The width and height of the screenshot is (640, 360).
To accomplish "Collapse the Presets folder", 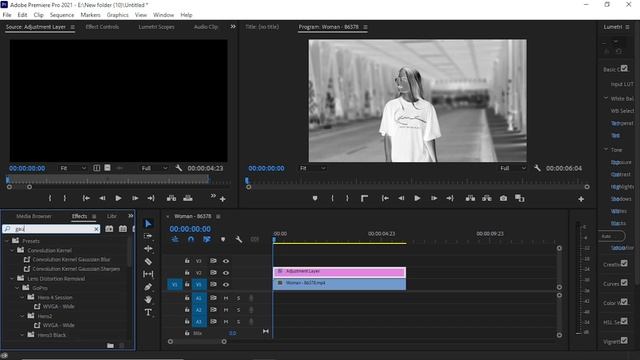I will pyautogui.click(x=7, y=241).
